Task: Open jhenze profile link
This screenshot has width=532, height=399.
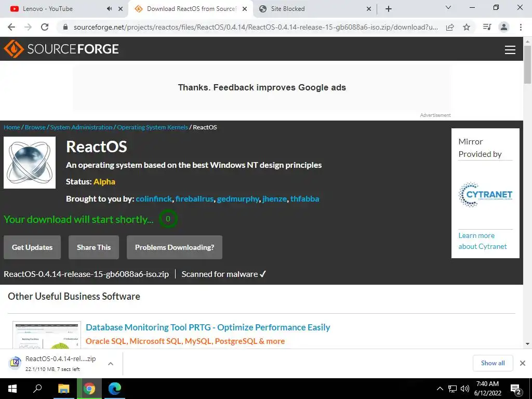Action: [x=274, y=199]
